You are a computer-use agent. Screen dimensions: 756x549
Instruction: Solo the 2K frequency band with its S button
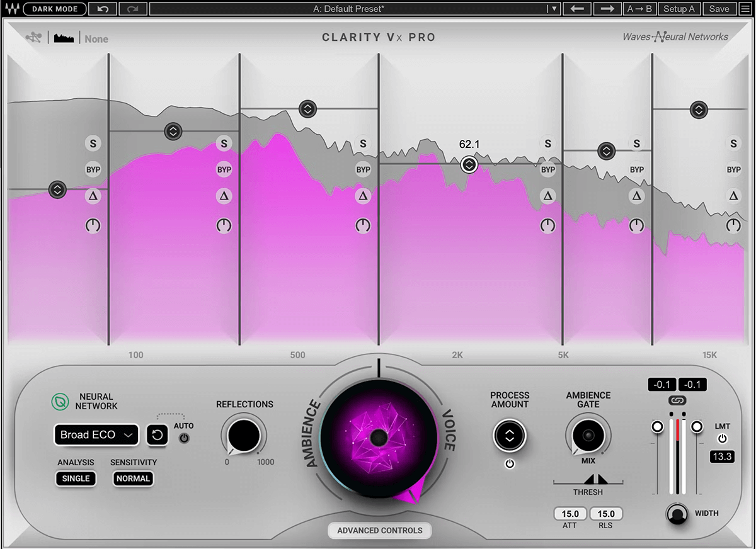(x=547, y=143)
